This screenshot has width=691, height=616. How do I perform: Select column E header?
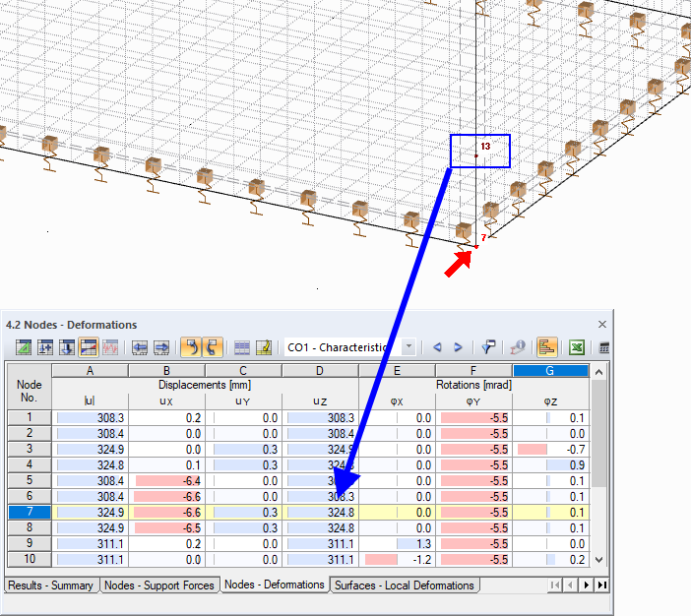tap(397, 371)
